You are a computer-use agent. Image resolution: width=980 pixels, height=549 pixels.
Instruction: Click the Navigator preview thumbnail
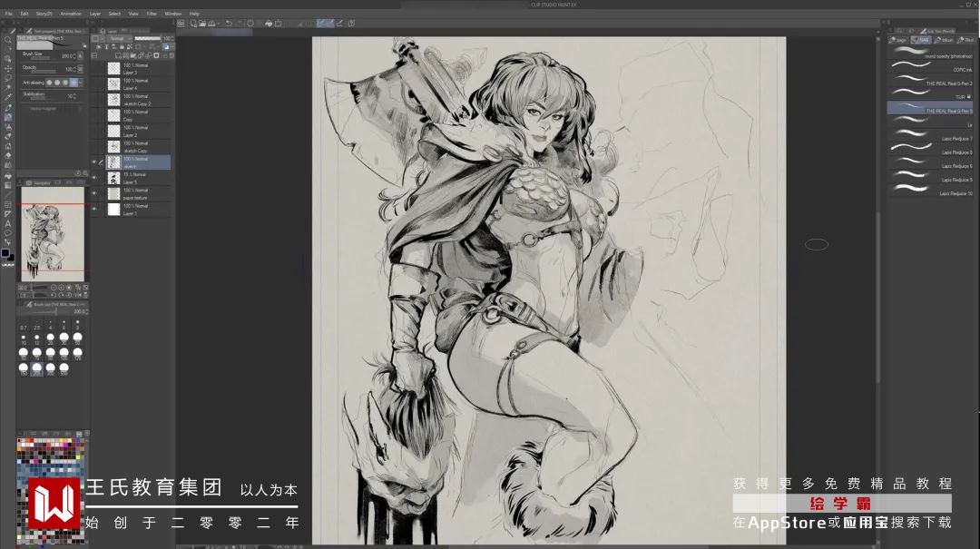click(53, 234)
